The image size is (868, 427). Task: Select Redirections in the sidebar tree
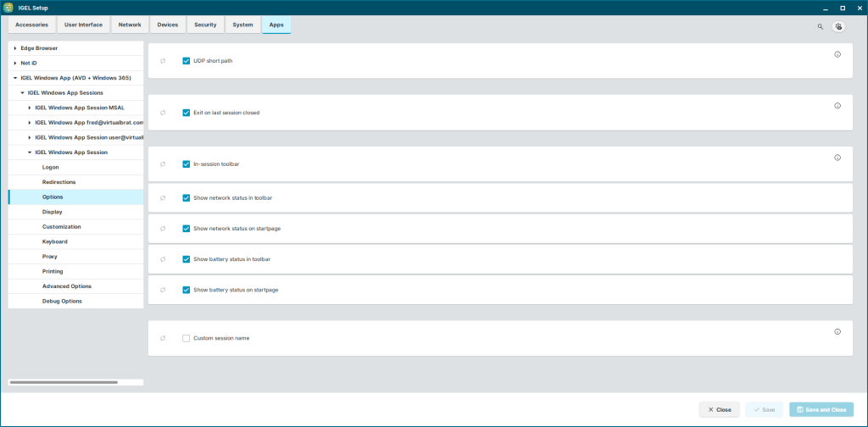(x=58, y=182)
